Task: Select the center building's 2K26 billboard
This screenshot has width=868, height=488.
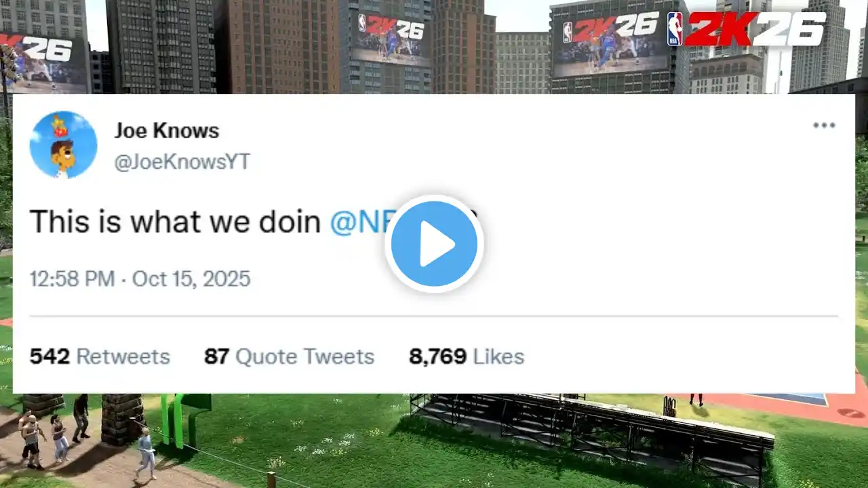Action: click(x=391, y=38)
